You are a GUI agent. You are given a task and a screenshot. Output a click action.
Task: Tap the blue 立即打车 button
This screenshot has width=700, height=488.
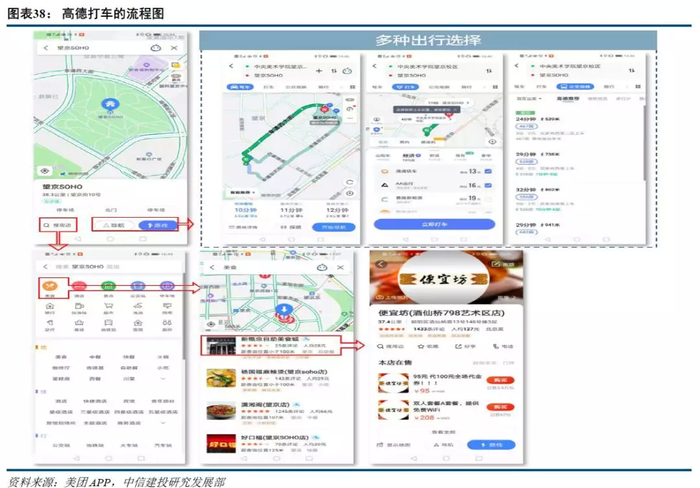434,224
